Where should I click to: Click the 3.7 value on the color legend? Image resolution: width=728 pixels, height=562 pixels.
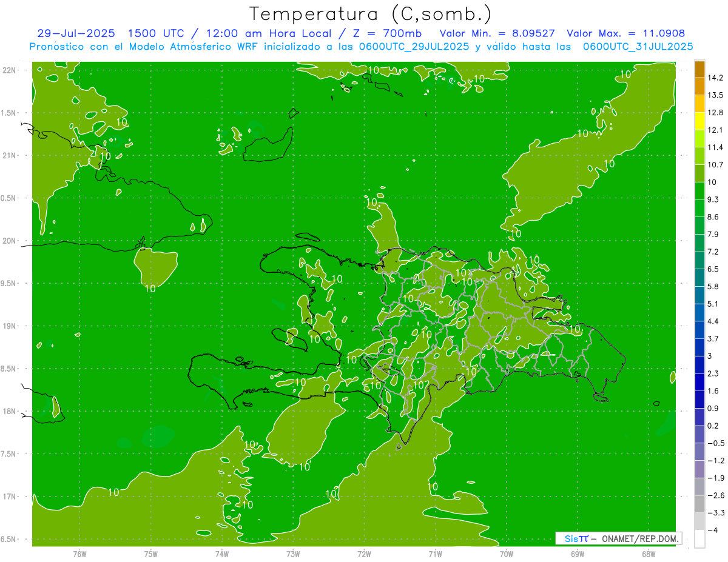(713, 338)
